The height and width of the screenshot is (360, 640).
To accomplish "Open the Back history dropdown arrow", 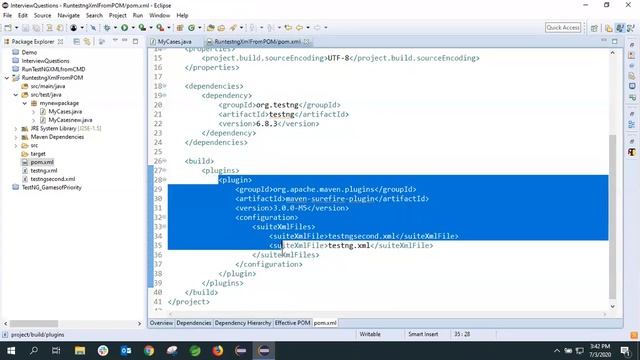I will [308, 28].
